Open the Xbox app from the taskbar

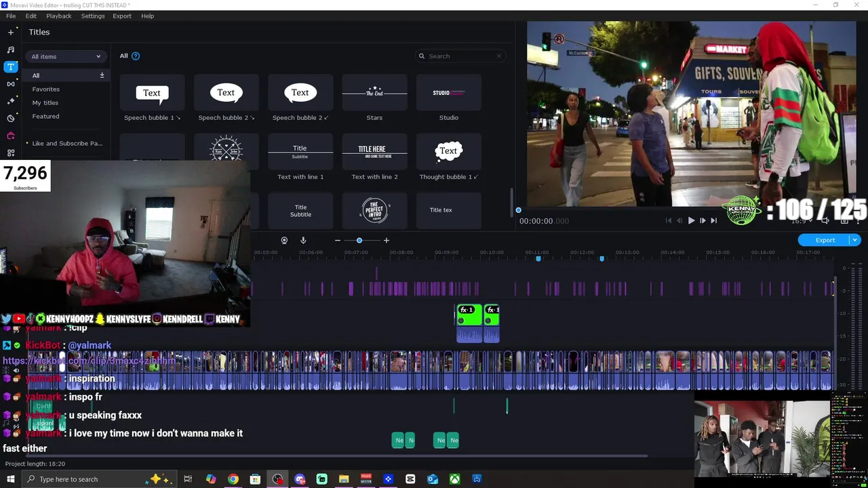455,479
